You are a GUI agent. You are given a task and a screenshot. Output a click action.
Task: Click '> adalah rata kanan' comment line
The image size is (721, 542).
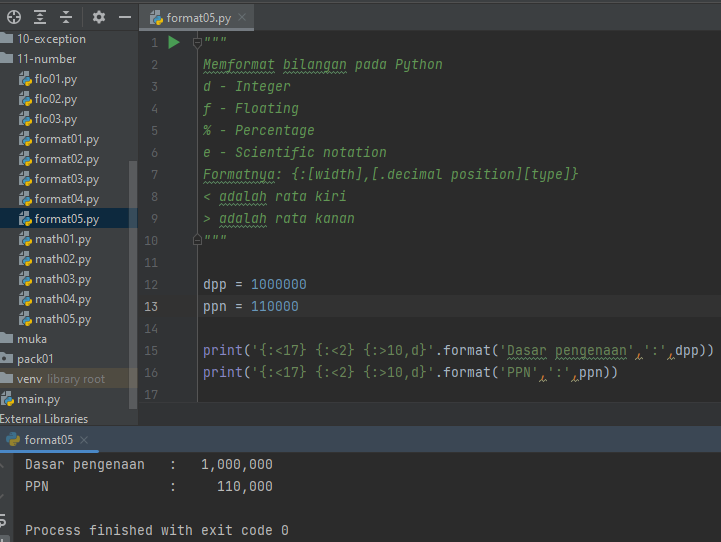(279, 219)
